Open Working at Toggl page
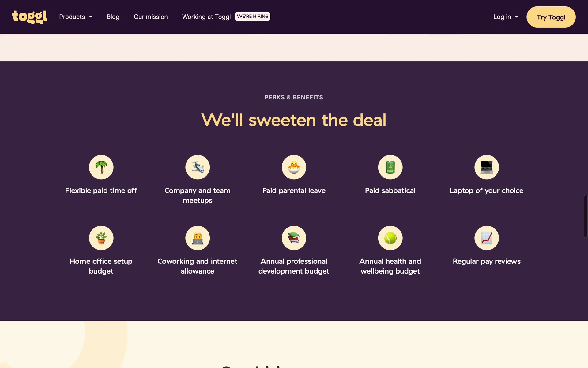Screen dimensions: 588x368 [x=206, y=17]
